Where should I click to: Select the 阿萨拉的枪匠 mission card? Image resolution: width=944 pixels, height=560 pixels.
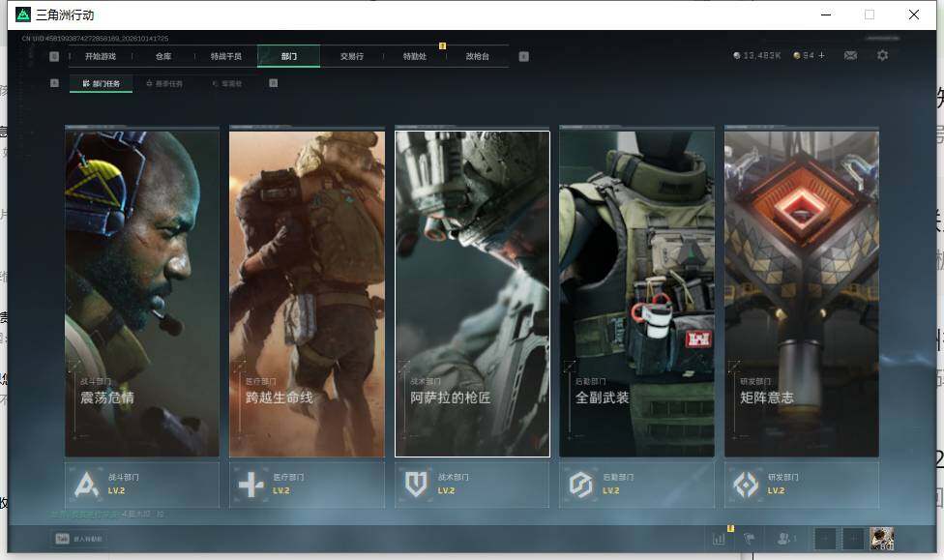coord(472,294)
